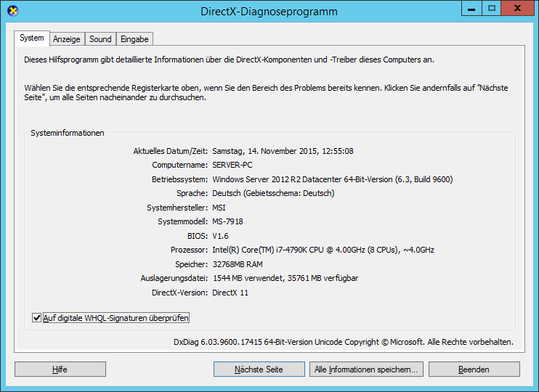This screenshot has height=392, width=539.
Task: Click the Systemhersteller value MSI
Action: [x=219, y=208]
